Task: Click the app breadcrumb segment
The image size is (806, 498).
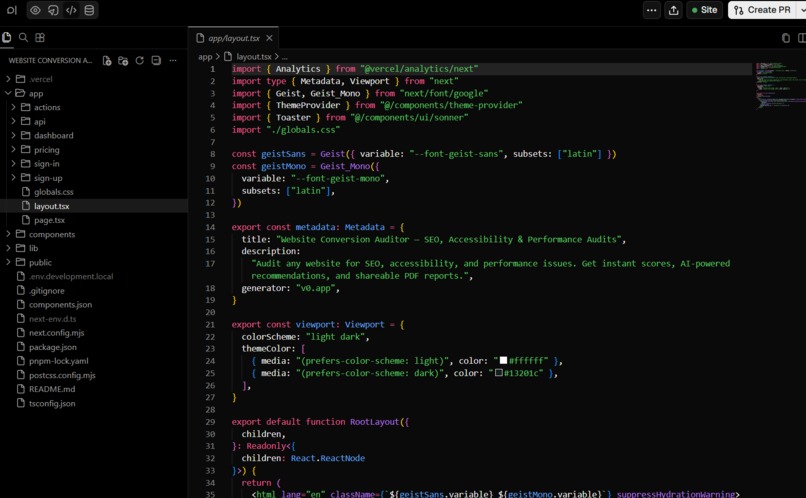Action: 205,57
